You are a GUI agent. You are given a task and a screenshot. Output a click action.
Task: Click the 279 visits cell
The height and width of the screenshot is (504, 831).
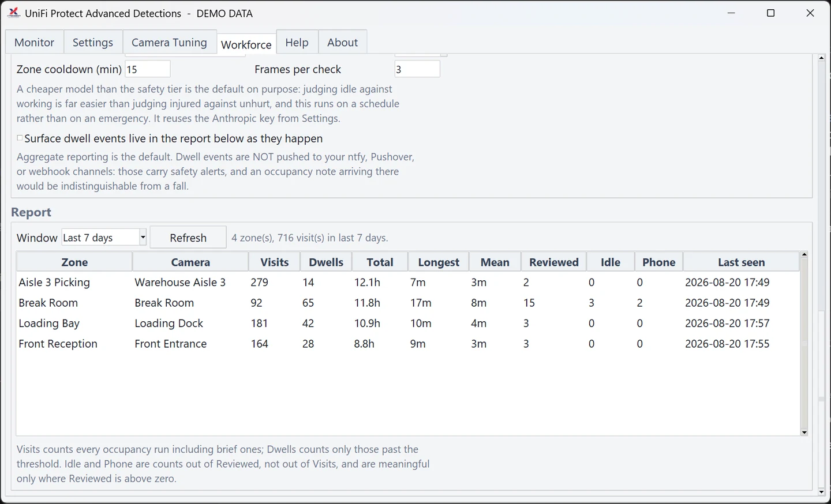260,283
